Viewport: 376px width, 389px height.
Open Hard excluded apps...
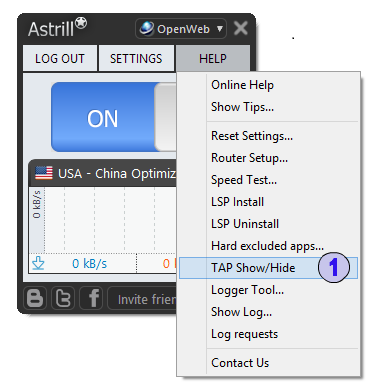[x=267, y=246]
